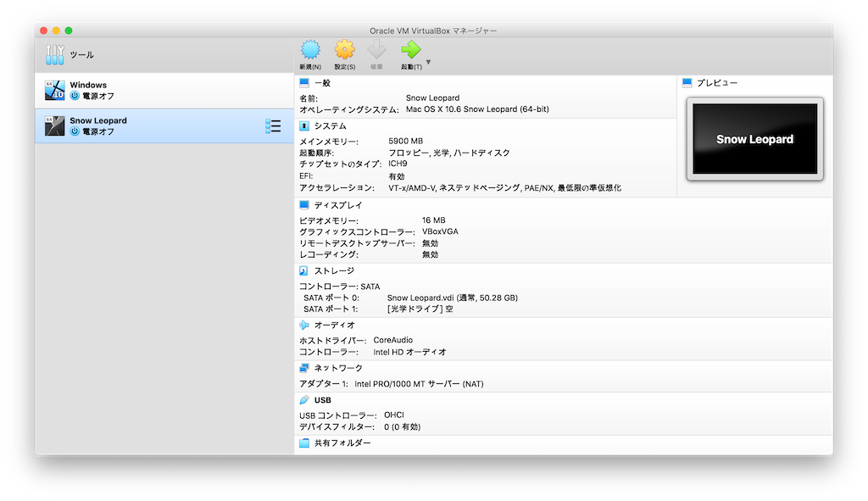
Task: Open the Snow Leopard machine menu list icon
Action: [273, 126]
